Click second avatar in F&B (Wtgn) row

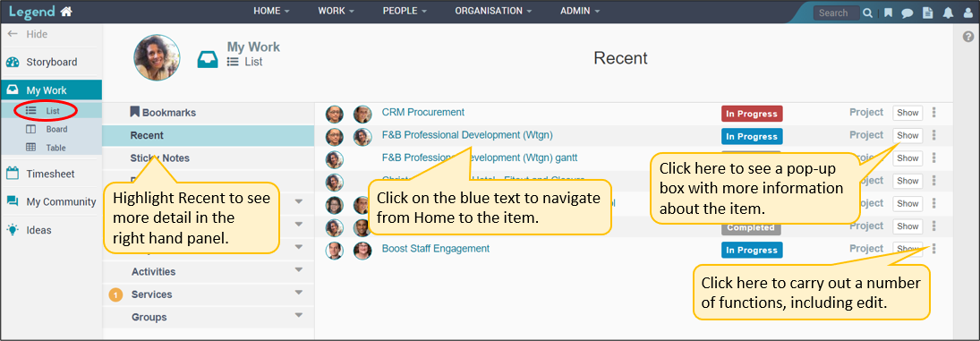click(362, 137)
